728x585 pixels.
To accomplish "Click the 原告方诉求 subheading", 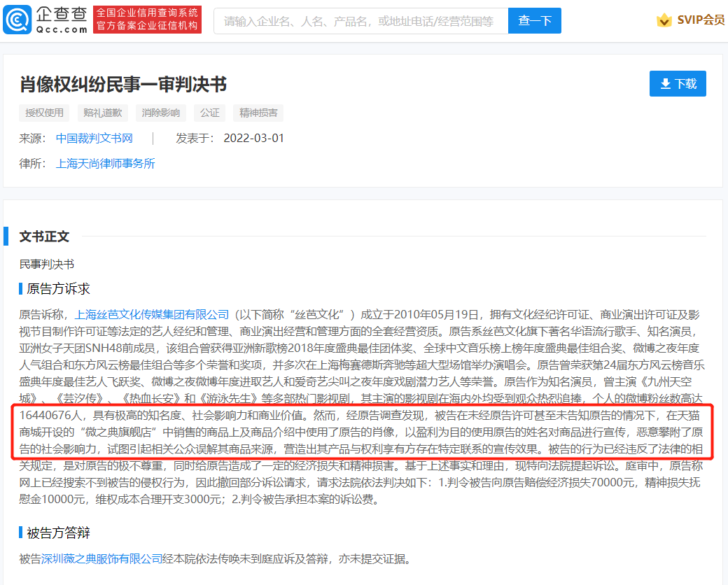I will (x=58, y=289).
